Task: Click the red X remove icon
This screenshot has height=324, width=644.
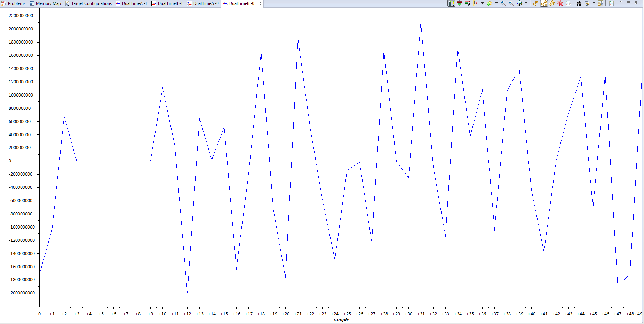Action: [x=560, y=3]
